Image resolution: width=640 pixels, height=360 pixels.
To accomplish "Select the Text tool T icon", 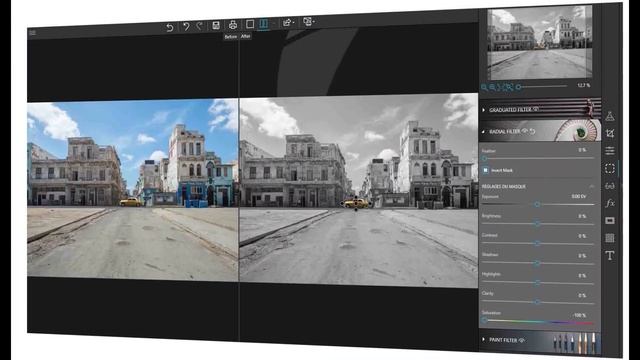I will (x=610, y=256).
